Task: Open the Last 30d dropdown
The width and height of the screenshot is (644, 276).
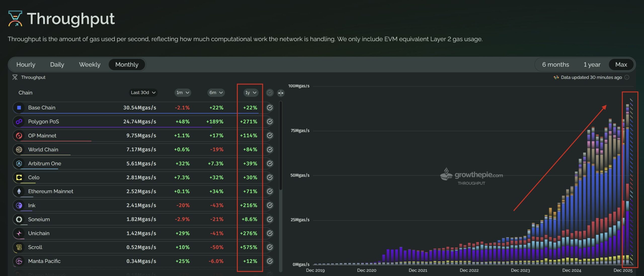Action: point(143,93)
